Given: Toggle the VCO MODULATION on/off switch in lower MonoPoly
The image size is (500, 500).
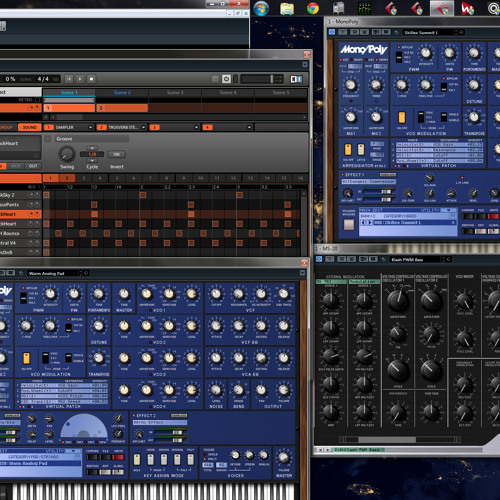Looking at the screenshot, I should click(x=26, y=358).
